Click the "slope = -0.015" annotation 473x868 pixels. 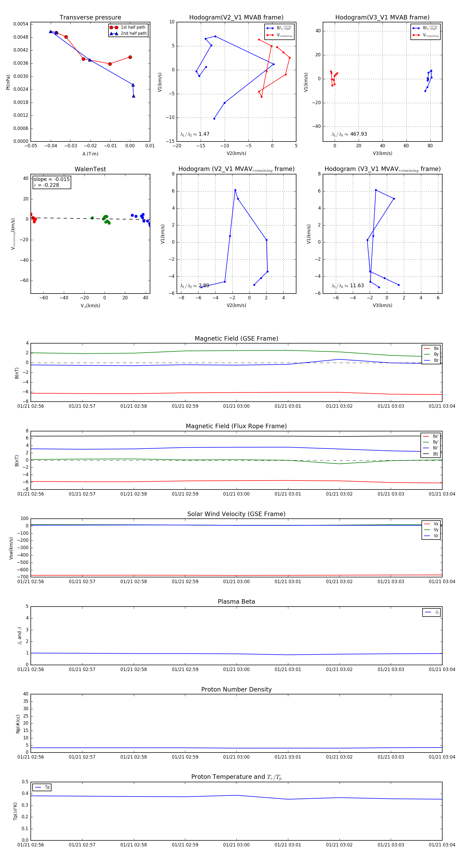[52, 179]
